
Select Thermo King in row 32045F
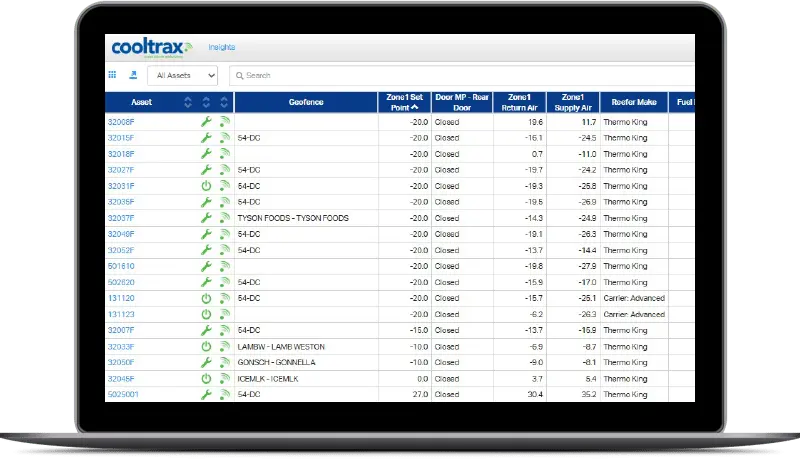625,378
